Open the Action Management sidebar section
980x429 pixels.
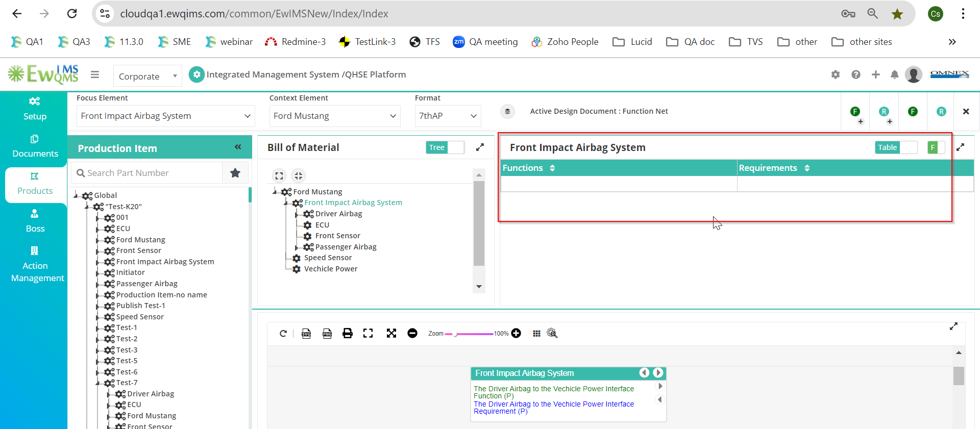tap(37, 265)
